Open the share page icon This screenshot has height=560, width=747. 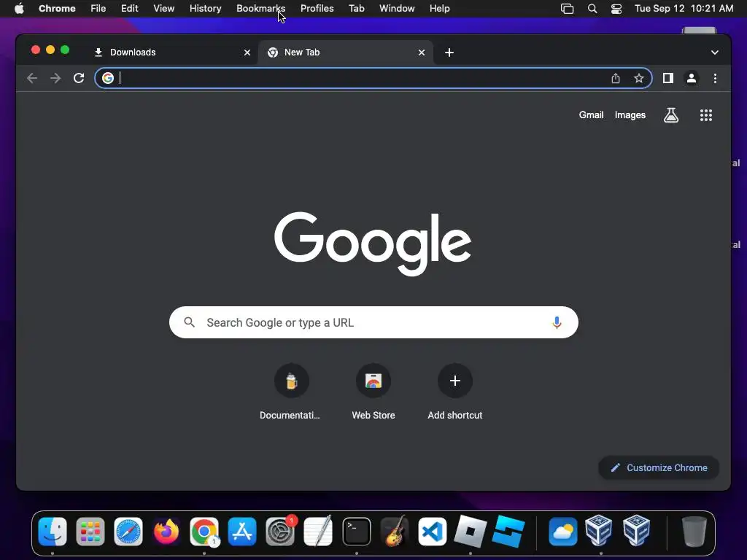pyautogui.click(x=616, y=78)
